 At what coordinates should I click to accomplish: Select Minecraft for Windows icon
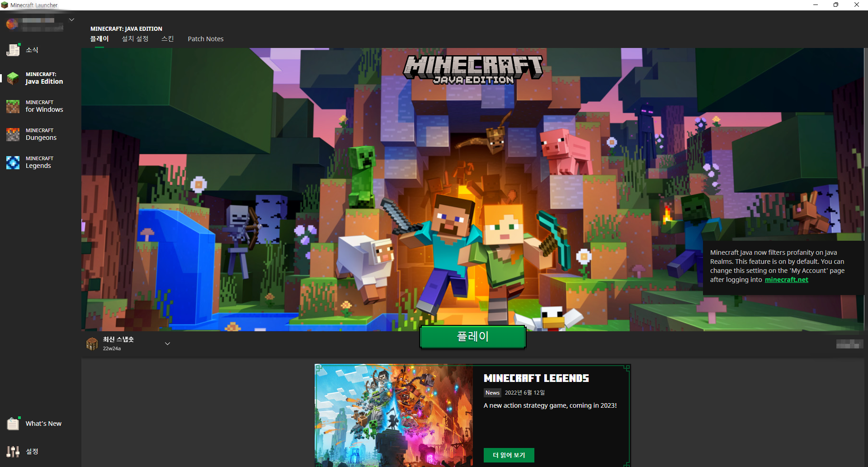[x=13, y=106]
